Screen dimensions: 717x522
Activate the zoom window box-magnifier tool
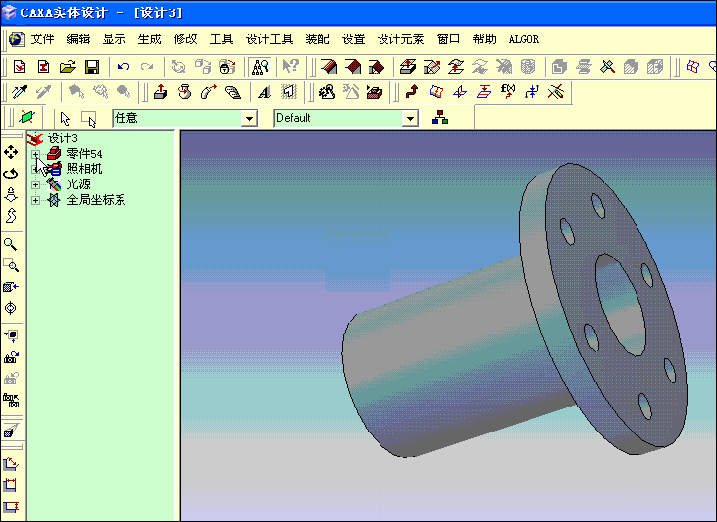point(11,266)
